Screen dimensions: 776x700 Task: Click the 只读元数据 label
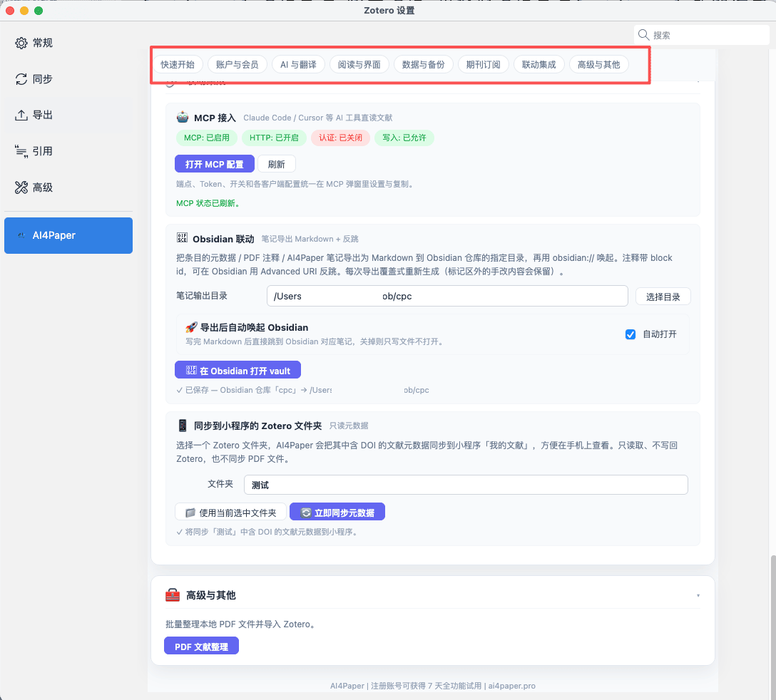[x=349, y=426]
